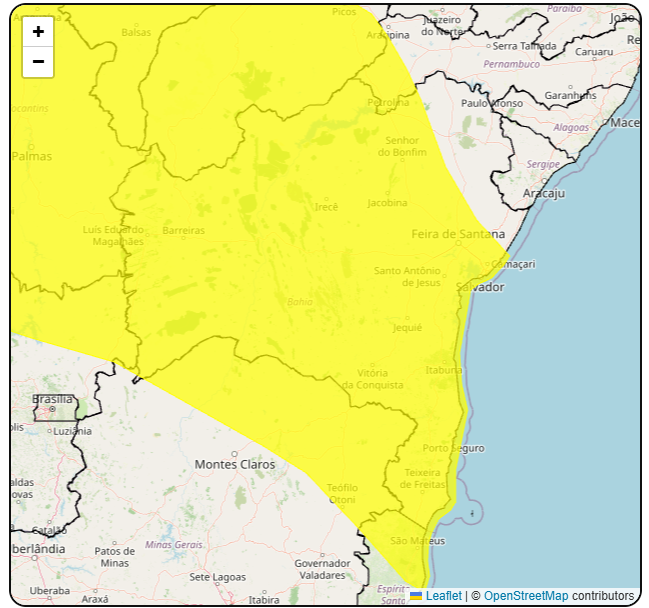This screenshot has width=649, height=608.
Task: Click the Uberaba label
Action: (49, 591)
